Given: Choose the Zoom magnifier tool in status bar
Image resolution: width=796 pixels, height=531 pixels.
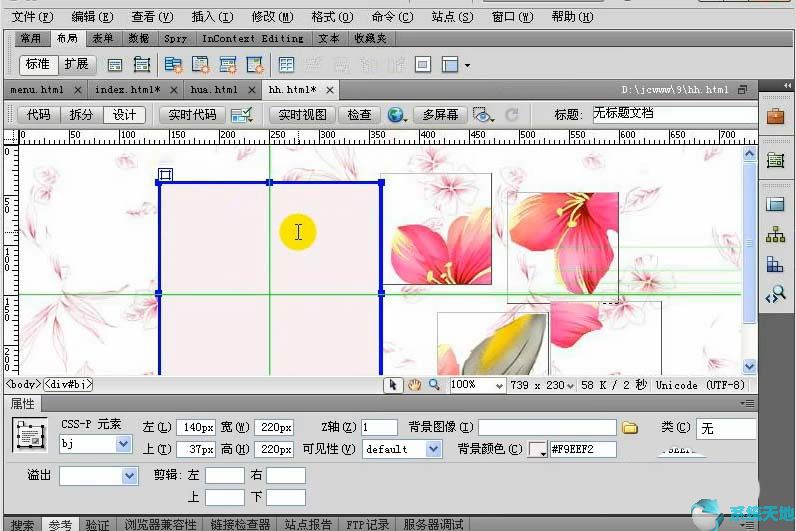Looking at the screenshot, I should [434, 385].
